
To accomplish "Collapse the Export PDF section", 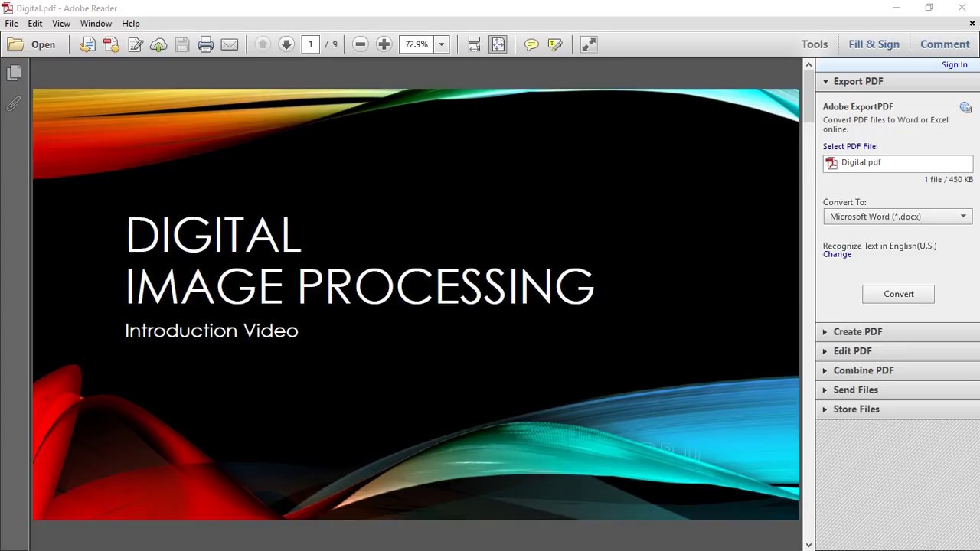I will (897, 81).
